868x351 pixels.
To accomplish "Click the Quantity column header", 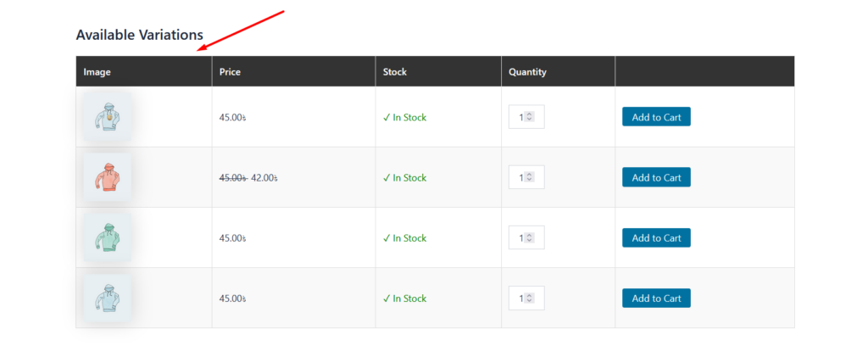I will pyautogui.click(x=527, y=72).
